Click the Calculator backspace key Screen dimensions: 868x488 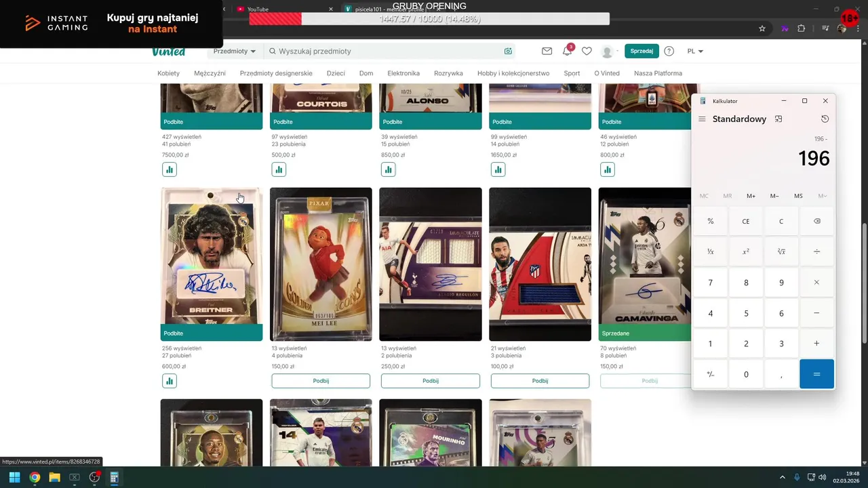coord(816,222)
